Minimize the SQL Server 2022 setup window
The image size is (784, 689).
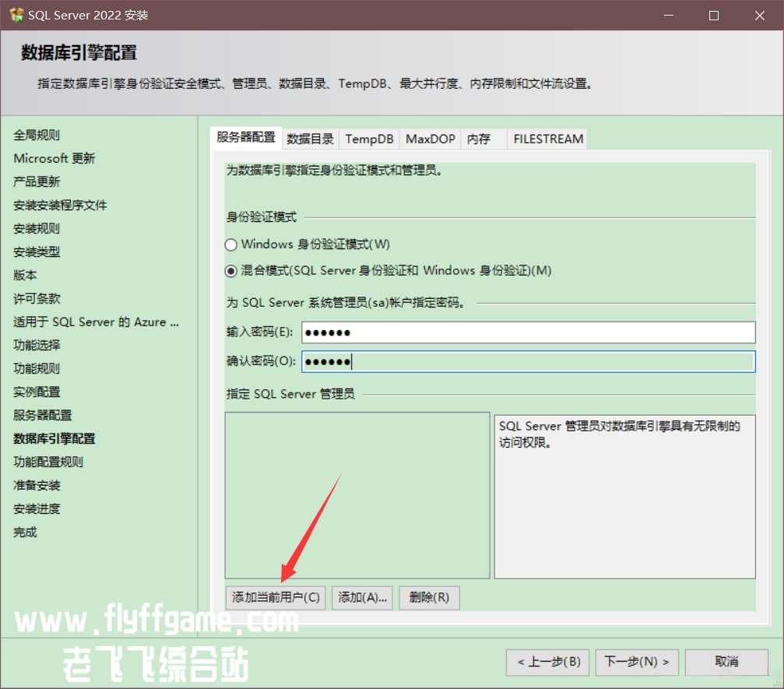(669, 16)
